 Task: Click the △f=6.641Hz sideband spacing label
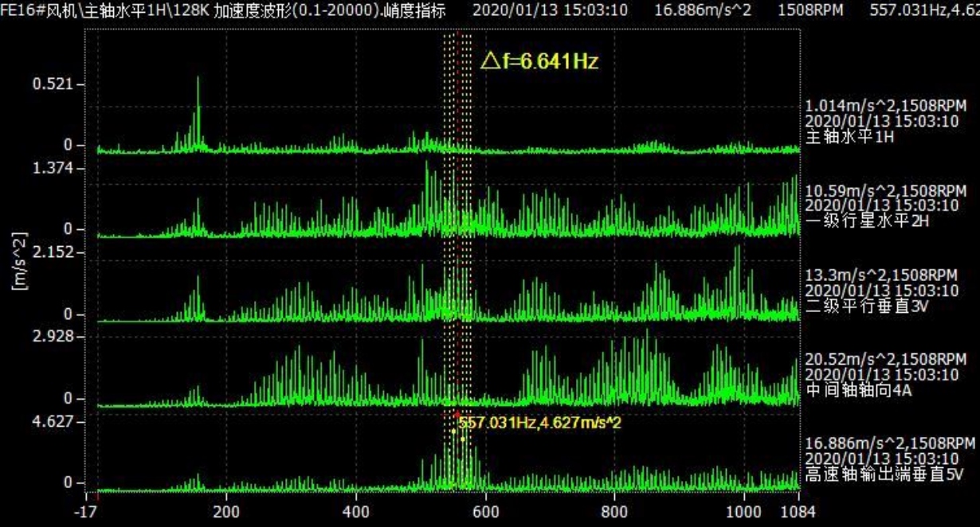[x=539, y=61]
